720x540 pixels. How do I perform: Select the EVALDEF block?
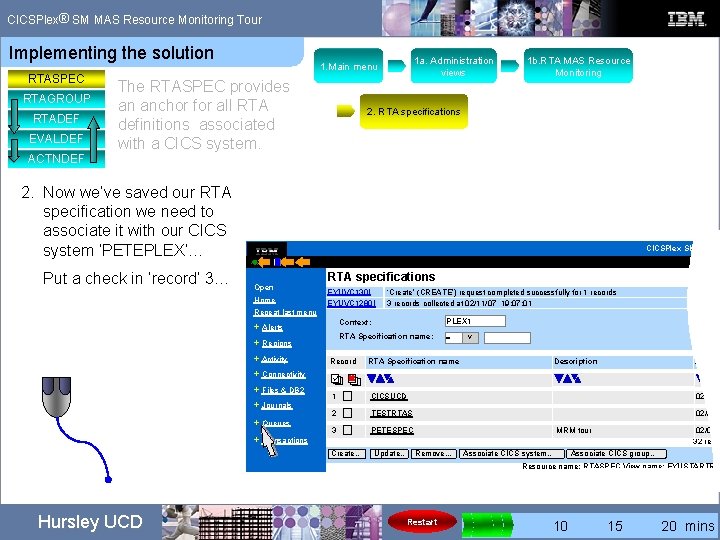point(56,139)
